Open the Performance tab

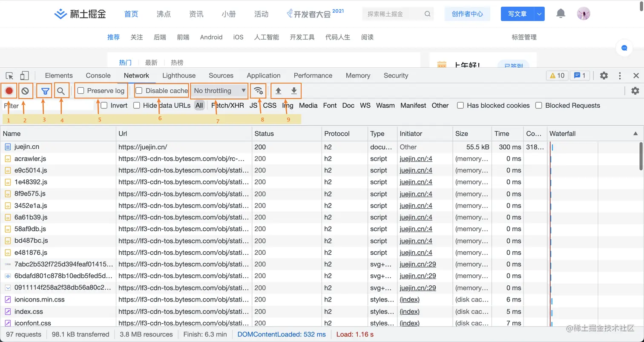pos(313,75)
